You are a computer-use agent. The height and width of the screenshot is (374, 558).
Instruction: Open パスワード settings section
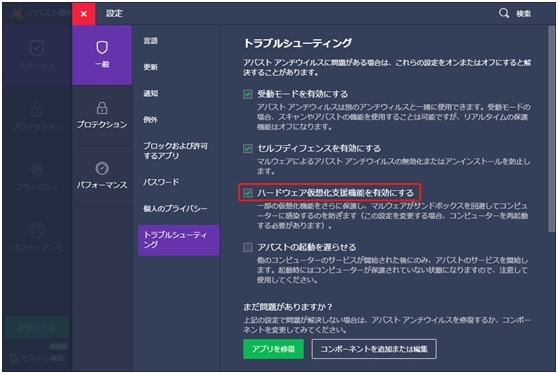coord(161,182)
